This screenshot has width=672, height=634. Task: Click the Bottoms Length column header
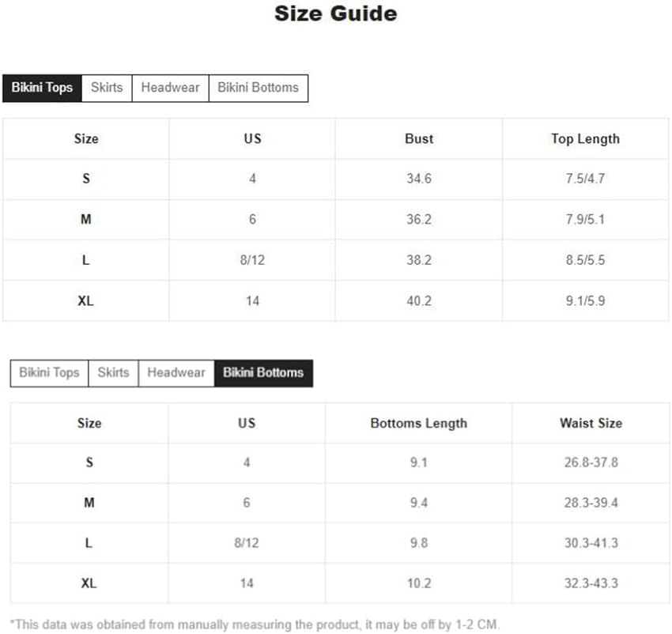click(418, 424)
